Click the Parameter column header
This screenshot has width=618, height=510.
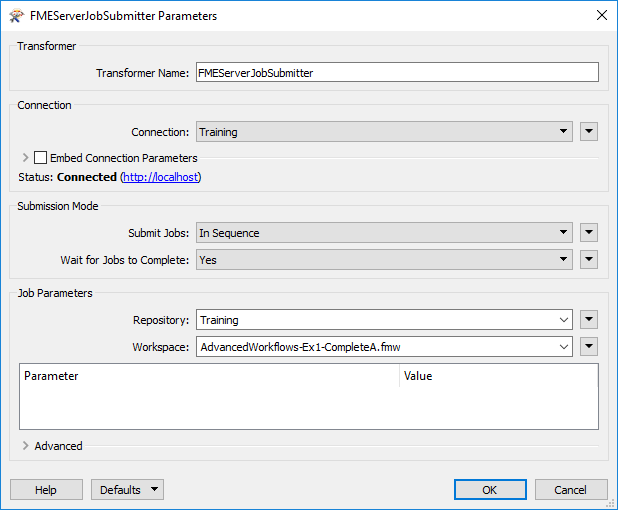[209, 376]
